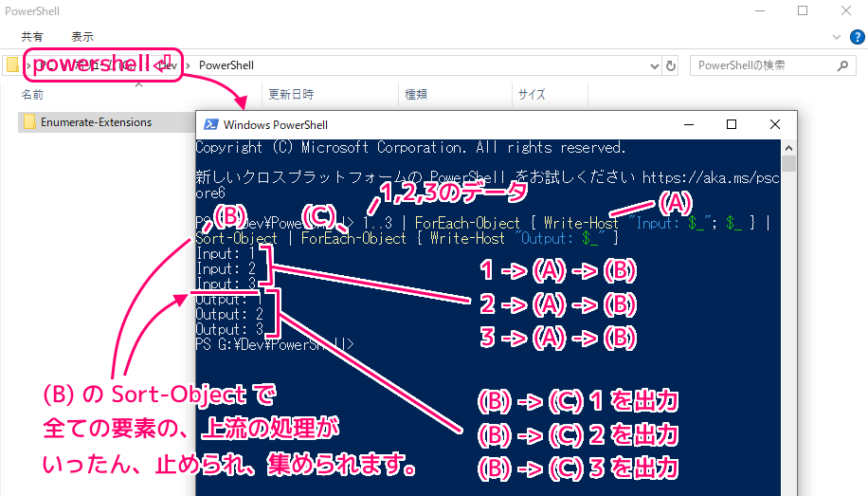Open the address bar history dropdown
Screen dimensions: 868x496
(x=654, y=66)
